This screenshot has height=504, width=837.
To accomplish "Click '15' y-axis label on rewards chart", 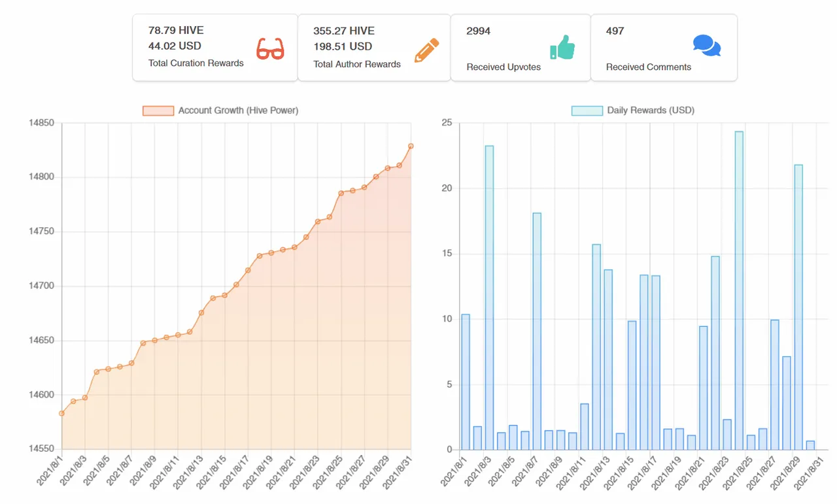I will pos(447,254).
